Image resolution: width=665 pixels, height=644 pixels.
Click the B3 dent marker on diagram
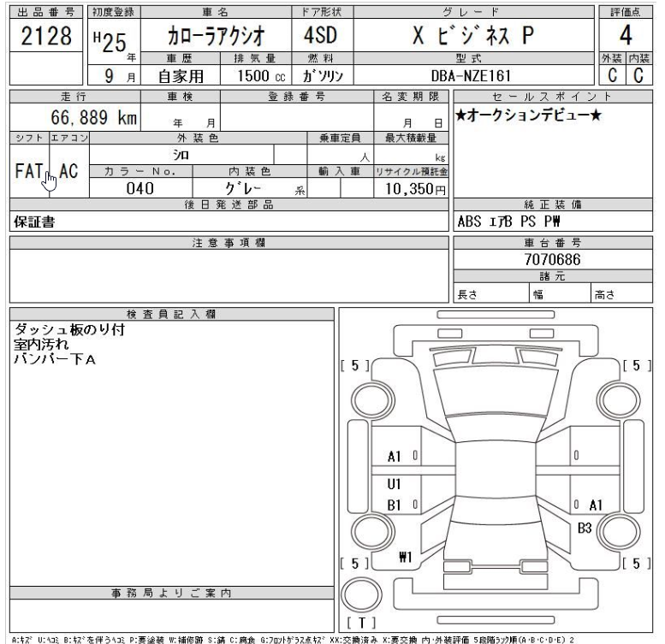click(585, 528)
